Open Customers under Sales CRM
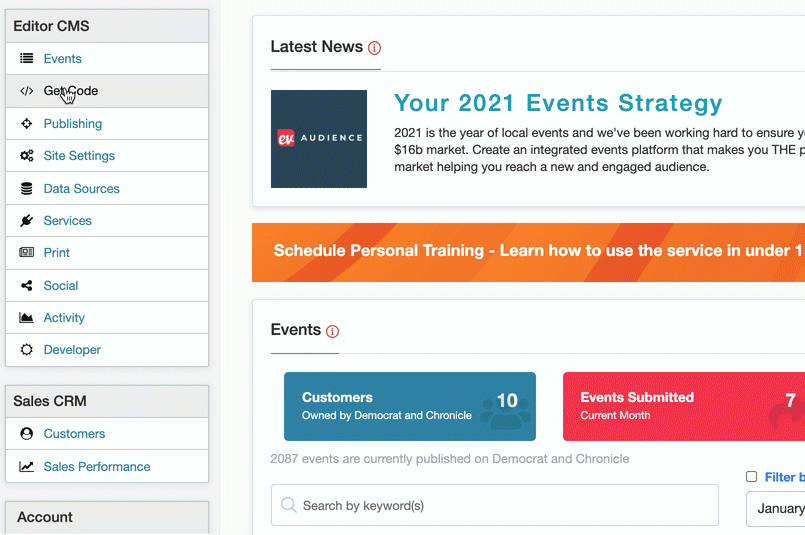The width and height of the screenshot is (805, 535). click(107, 434)
